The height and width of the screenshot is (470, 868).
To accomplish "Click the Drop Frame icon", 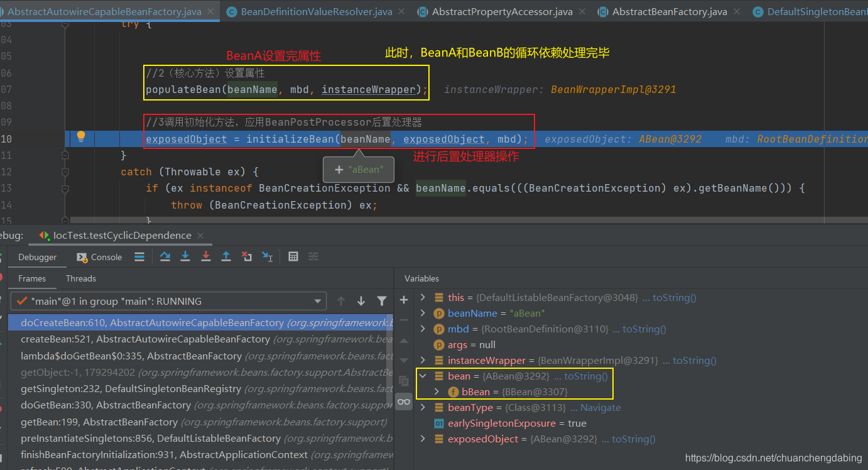I will point(247,256).
